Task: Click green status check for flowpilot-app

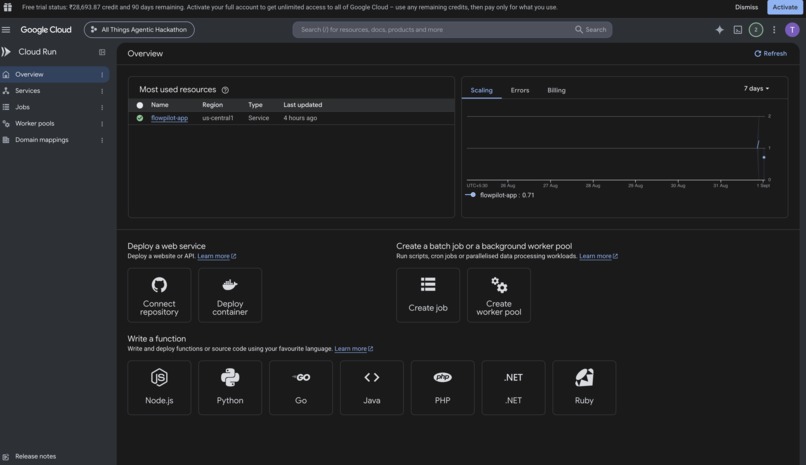Action: pos(140,118)
